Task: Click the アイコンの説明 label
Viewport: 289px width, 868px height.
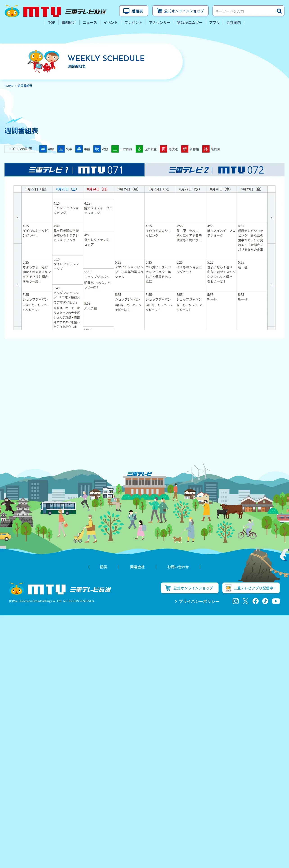Action: (x=20, y=149)
